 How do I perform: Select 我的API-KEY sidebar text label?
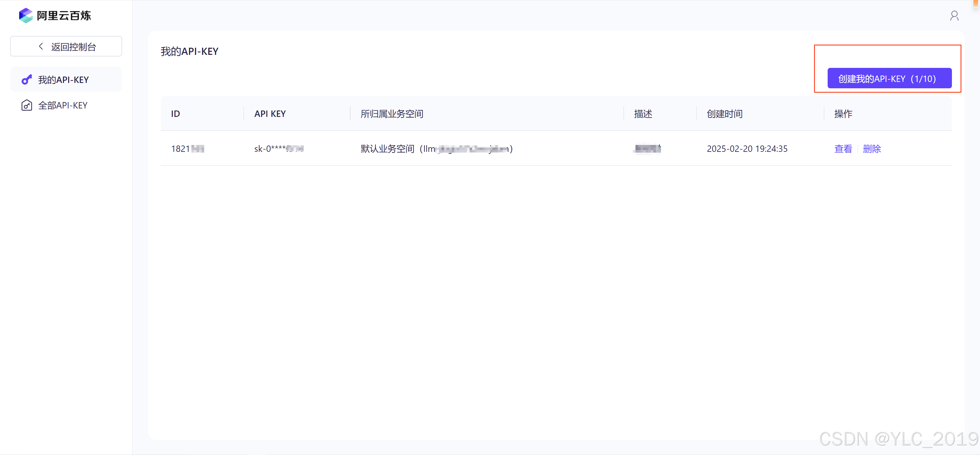[63, 80]
